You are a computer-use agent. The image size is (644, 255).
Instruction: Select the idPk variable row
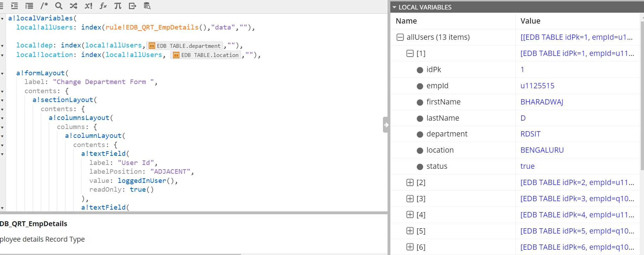(x=515, y=69)
